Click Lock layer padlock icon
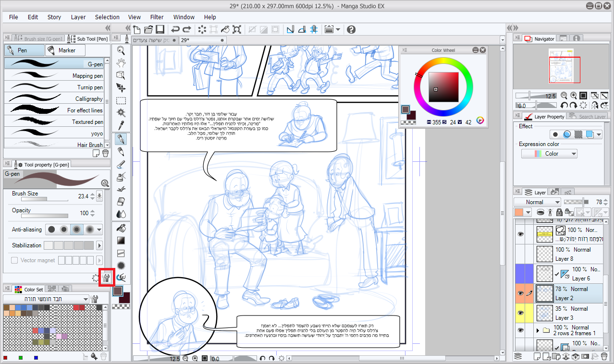 coord(559,212)
